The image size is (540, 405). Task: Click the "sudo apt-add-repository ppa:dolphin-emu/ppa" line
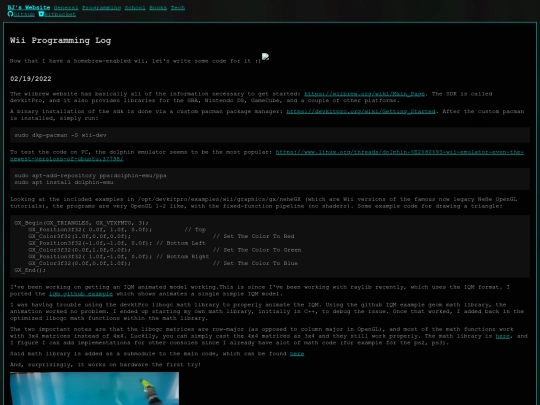pyautogui.click(x=90, y=175)
